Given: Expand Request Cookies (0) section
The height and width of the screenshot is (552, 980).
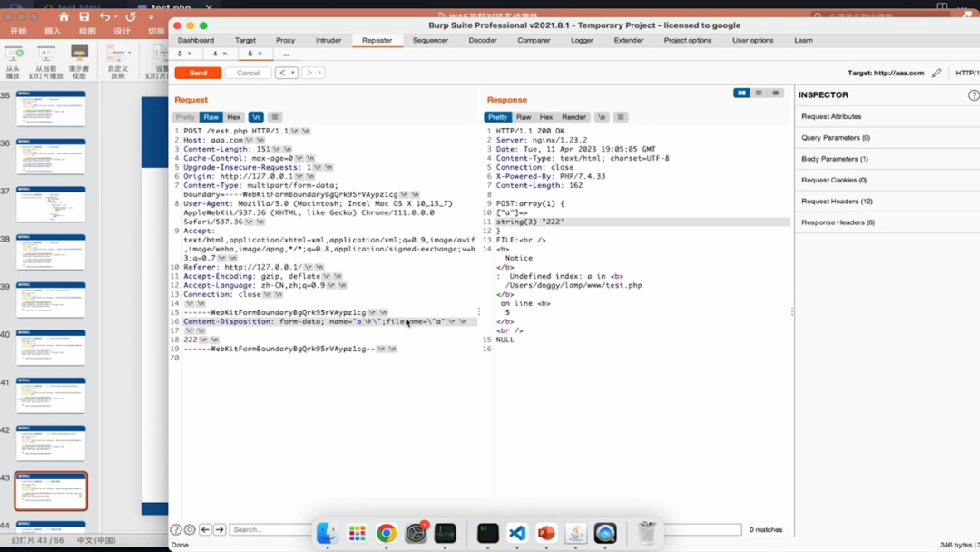Looking at the screenshot, I should 887,180.
